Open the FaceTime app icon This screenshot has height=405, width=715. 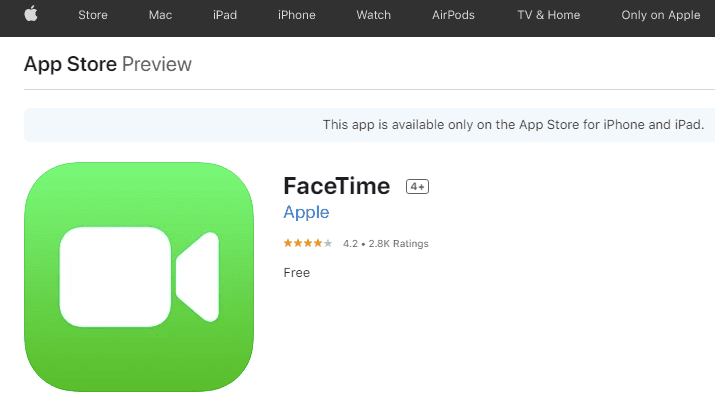click(139, 277)
